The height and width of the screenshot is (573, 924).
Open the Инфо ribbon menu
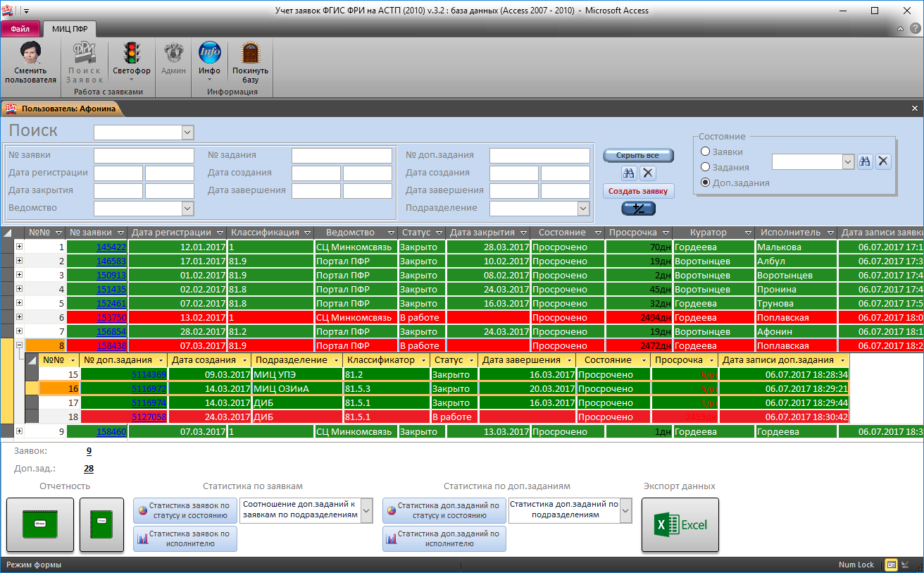(x=209, y=62)
